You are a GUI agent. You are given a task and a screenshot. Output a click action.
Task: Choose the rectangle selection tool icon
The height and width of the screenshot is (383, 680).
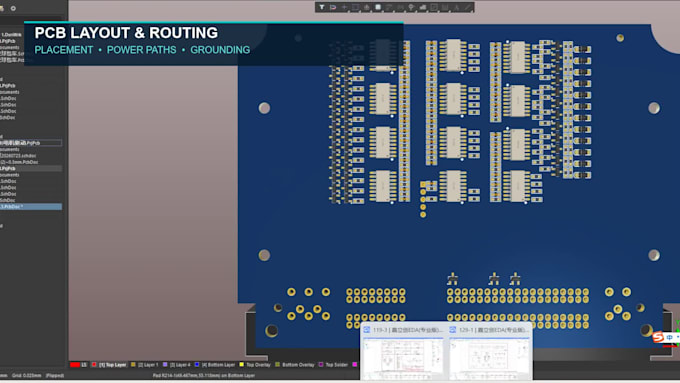point(356,7)
